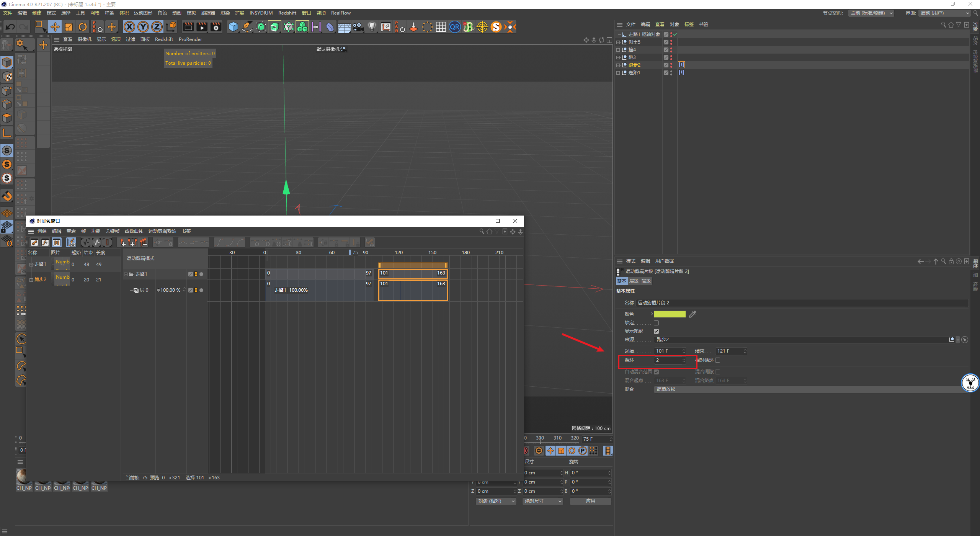Click the yellow-green 颜色 swatch
The height and width of the screenshot is (536, 980).
pos(670,314)
